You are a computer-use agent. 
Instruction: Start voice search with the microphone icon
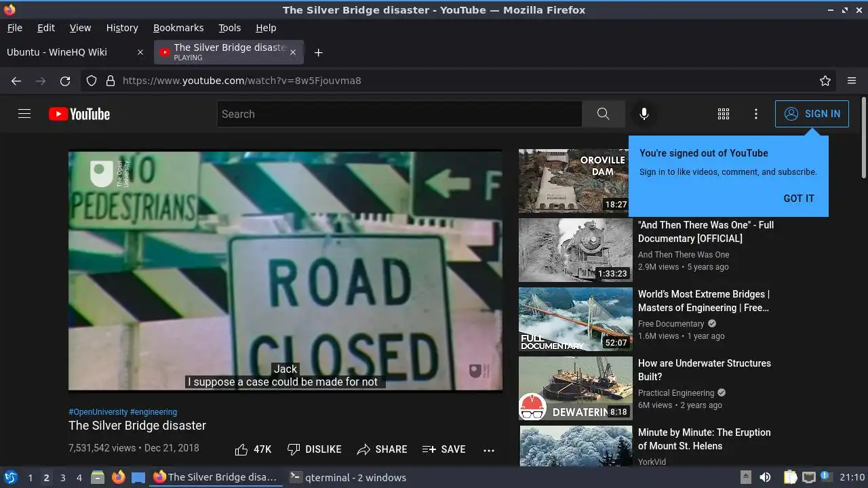tap(644, 114)
